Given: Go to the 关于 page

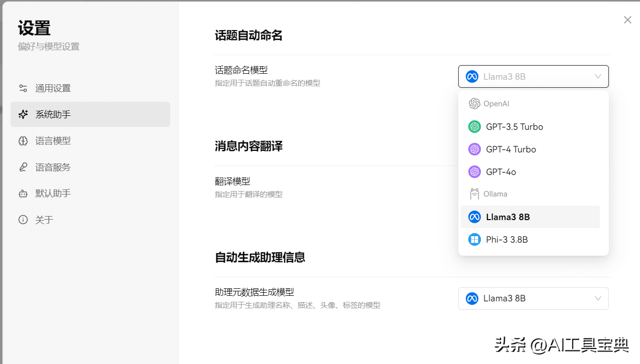Looking at the screenshot, I should [44, 220].
